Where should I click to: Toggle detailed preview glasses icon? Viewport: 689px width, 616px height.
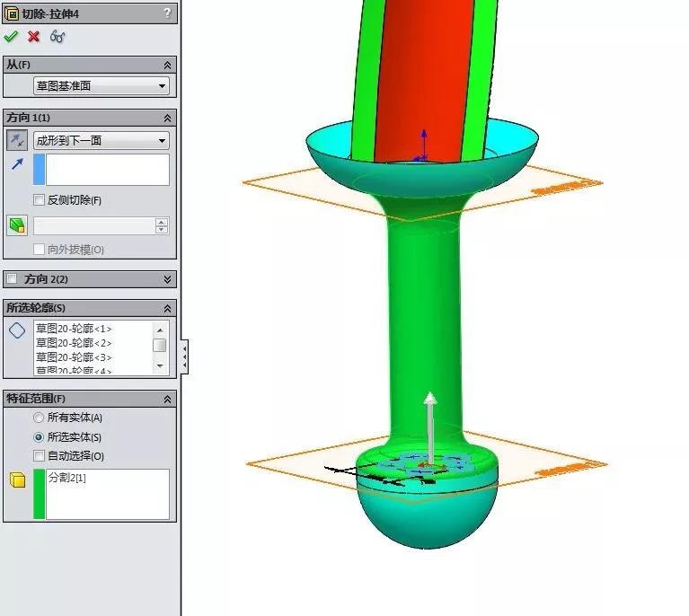pyautogui.click(x=57, y=37)
